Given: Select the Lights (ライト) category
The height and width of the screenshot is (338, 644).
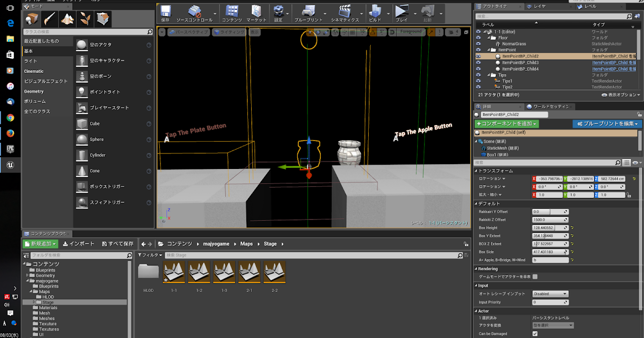Looking at the screenshot, I should point(31,61).
